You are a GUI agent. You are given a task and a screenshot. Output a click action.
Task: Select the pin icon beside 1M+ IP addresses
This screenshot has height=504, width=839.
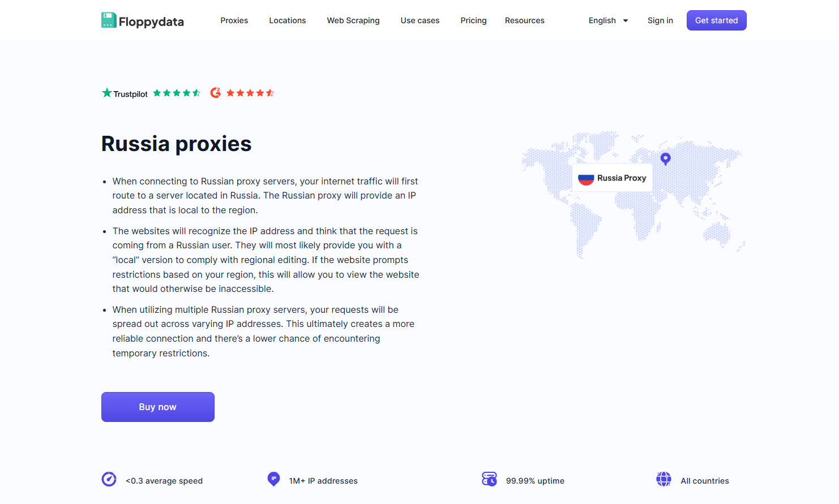pyautogui.click(x=273, y=479)
